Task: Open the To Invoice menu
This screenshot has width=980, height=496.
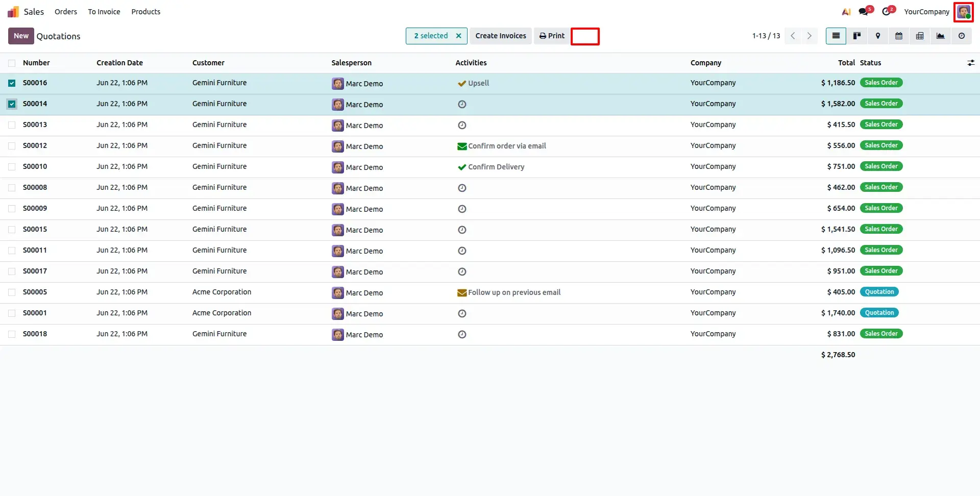Action: 104,12
